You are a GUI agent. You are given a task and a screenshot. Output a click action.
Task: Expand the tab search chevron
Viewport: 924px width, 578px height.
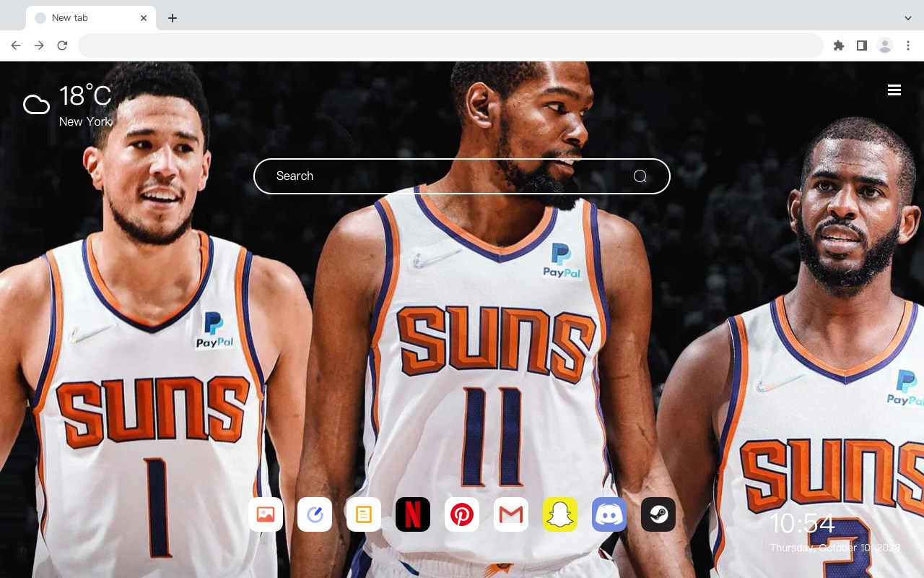tap(908, 18)
